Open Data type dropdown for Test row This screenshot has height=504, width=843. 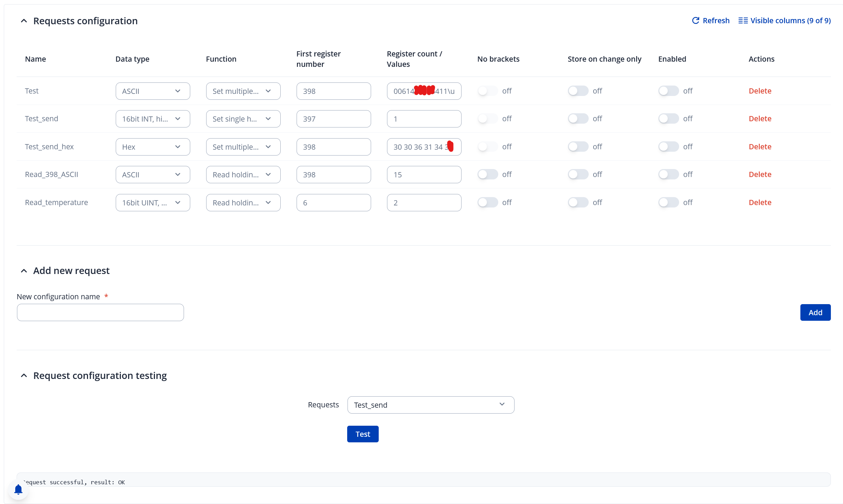[152, 91]
